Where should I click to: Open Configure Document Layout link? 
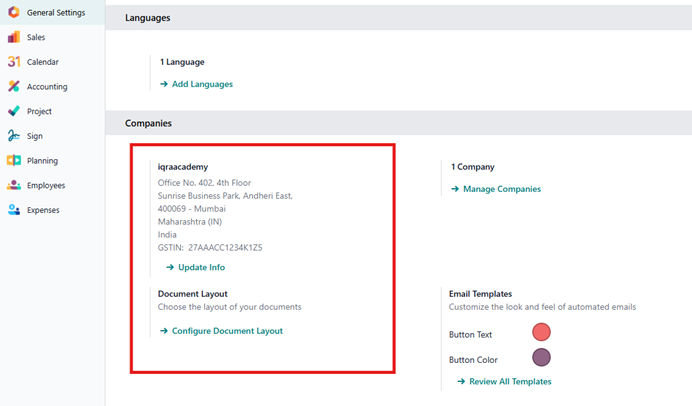tap(226, 331)
